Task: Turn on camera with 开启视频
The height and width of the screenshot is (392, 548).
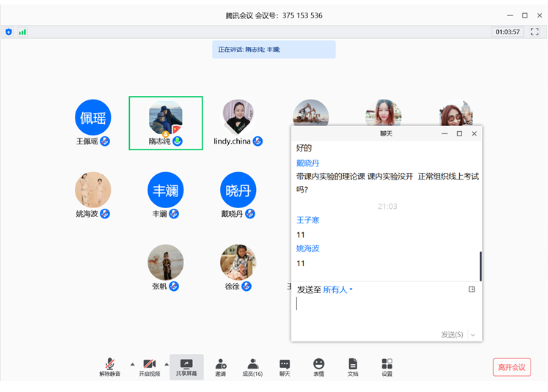Action: 149,367
